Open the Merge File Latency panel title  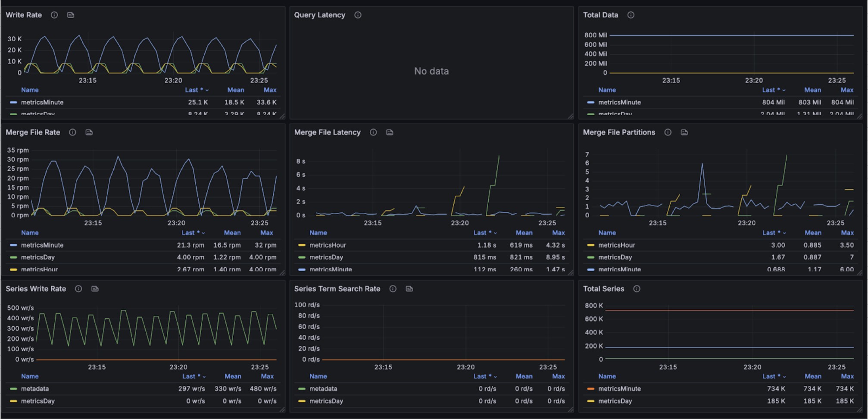(x=327, y=132)
